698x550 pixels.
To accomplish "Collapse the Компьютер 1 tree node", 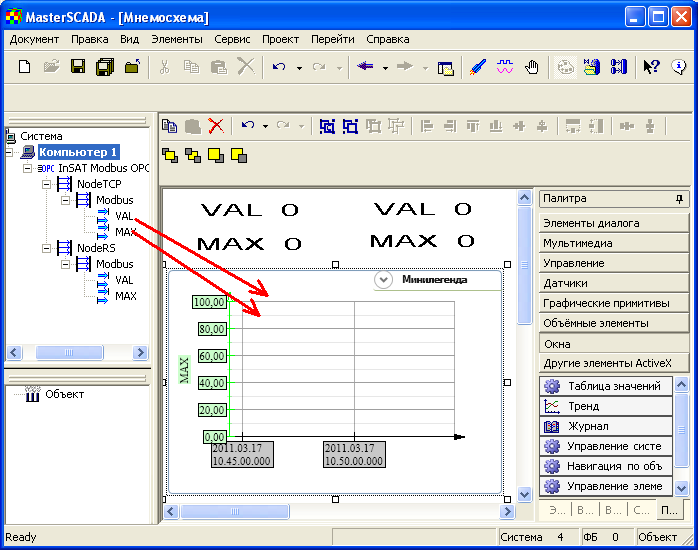I will point(9,152).
